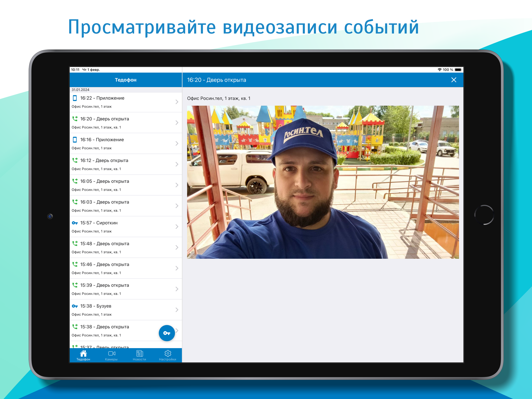Select the 16:16 - Приложение event text
The image size is (532, 399).
click(102, 139)
